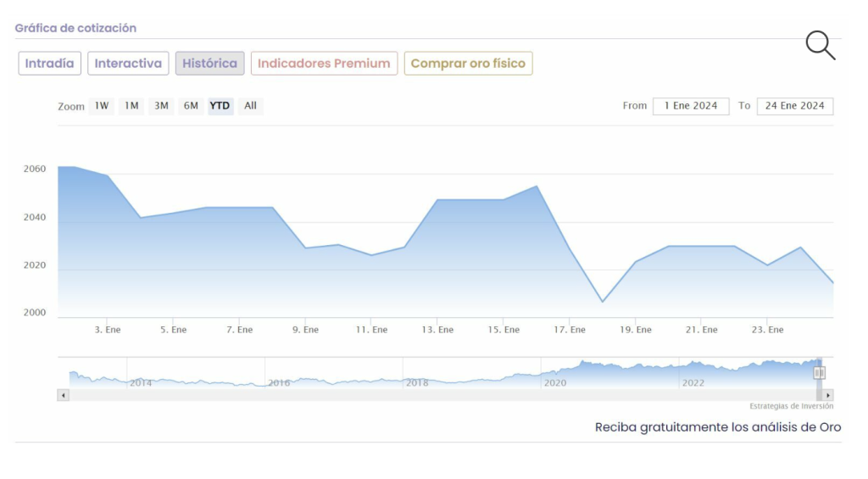
Task: Set zoom range to 1W
Action: point(102,106)
